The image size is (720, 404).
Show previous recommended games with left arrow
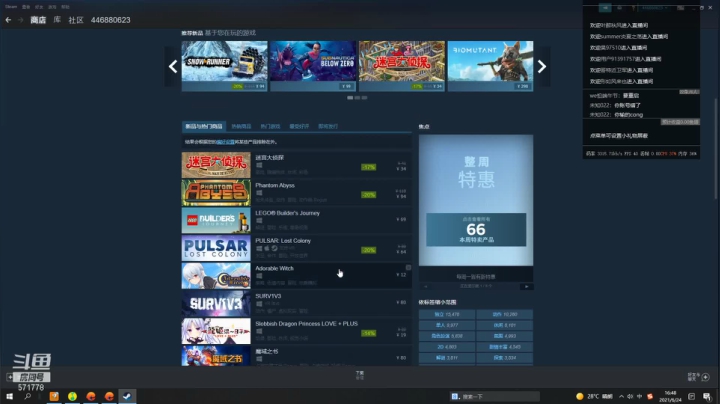click(173, 67)
